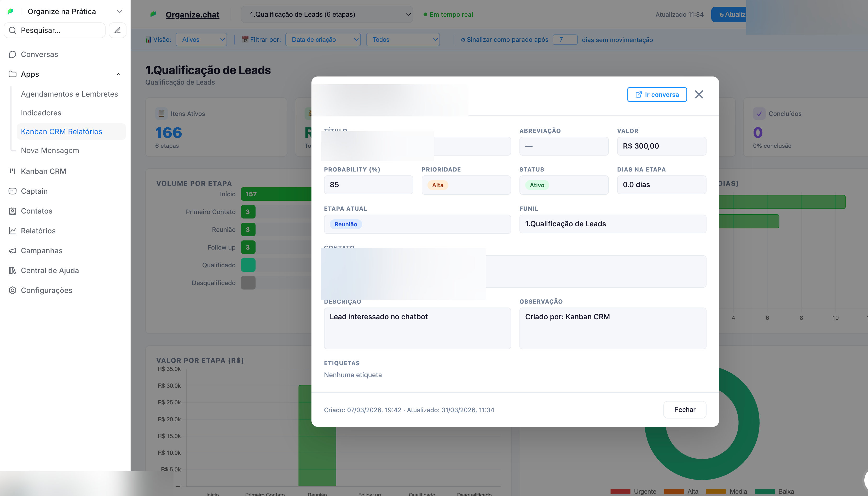This screenshot has height=496, width=868.
Task: Click Ir conversa button
Action: click(x=657, y=95)
